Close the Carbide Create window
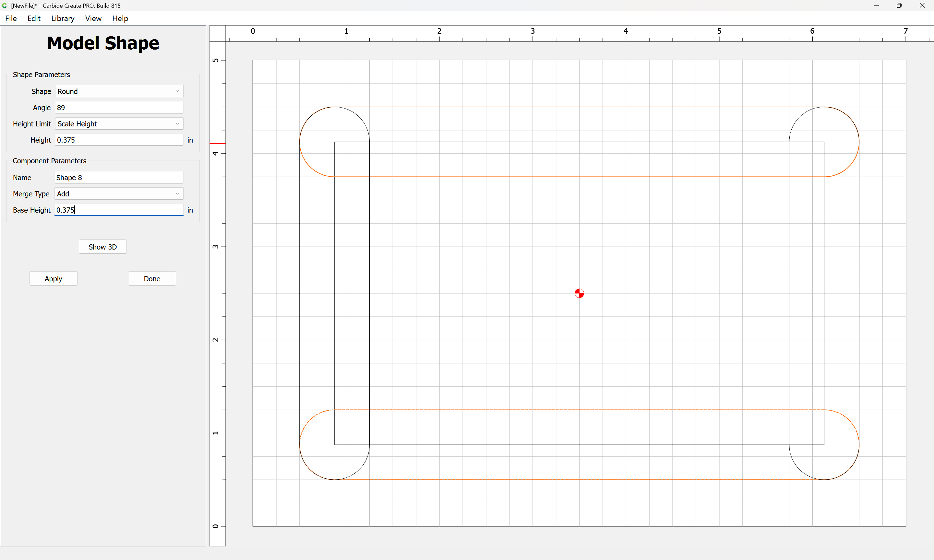 pos(922,6)
